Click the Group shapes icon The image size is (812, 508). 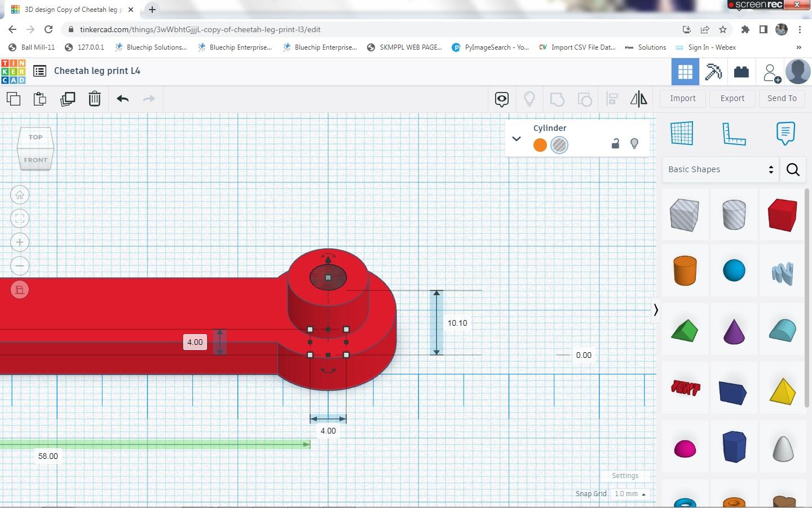pos(557,99)
